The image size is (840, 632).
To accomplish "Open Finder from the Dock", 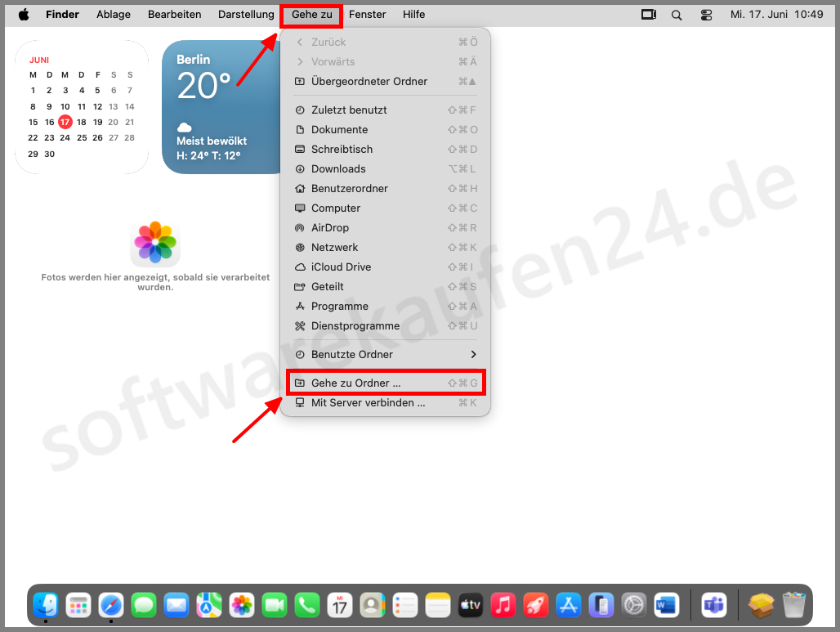I will pos(46,605).
